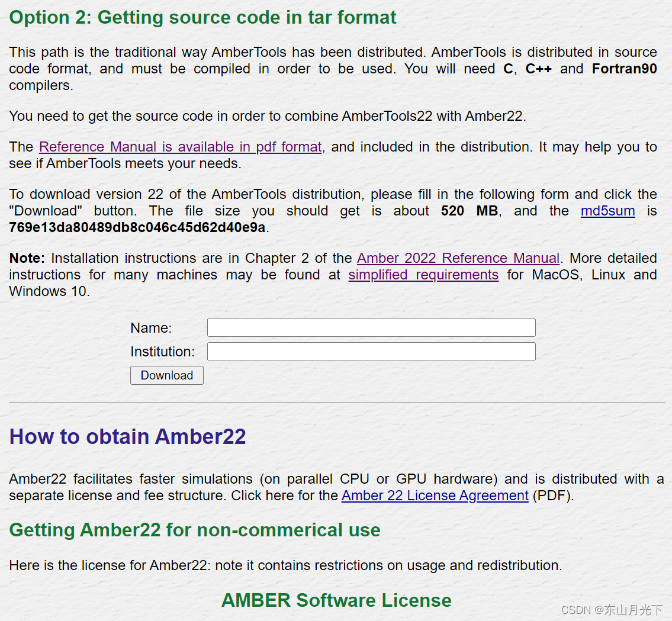Click the '520 MB' file size text
This screenshot has height=621, width=672.
click(470, 211)
